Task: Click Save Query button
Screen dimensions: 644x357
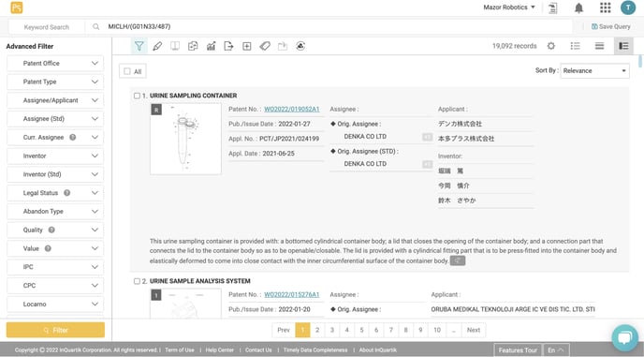Action: [610, 27]
